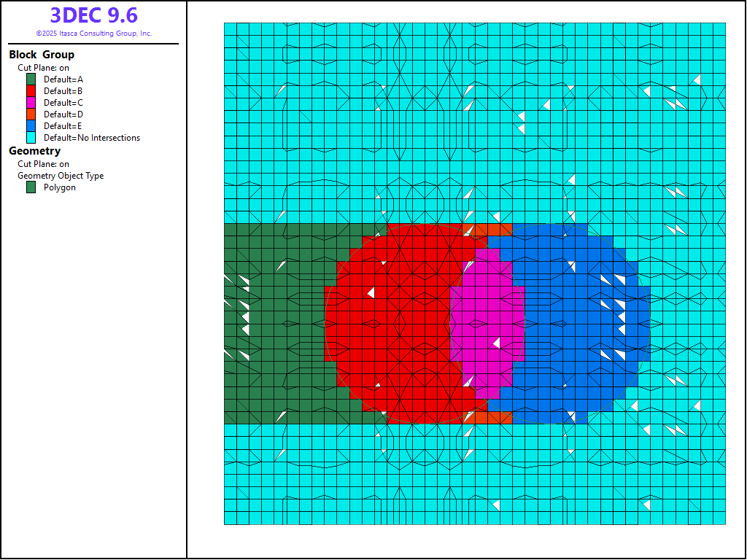The image size is (747, 560).
Task: Select the magenta block region in the plot
Action: 485,321
